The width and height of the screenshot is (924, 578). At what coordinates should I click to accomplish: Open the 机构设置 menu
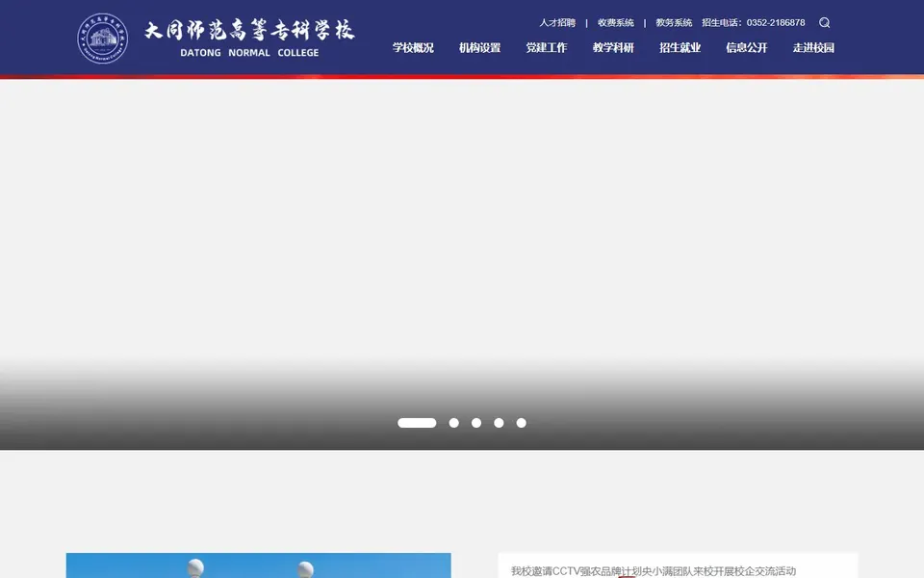pyautogui.click(x=479, y=48)
